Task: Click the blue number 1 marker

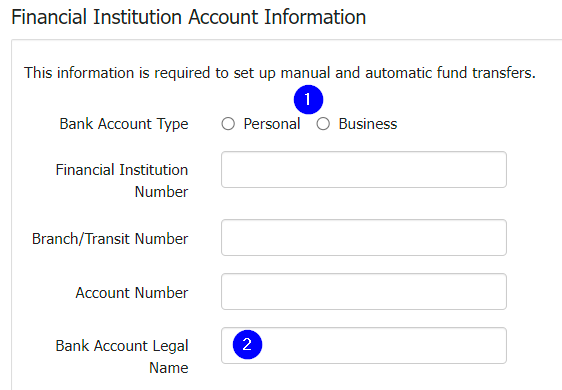Action: click(x=308, y=100)
